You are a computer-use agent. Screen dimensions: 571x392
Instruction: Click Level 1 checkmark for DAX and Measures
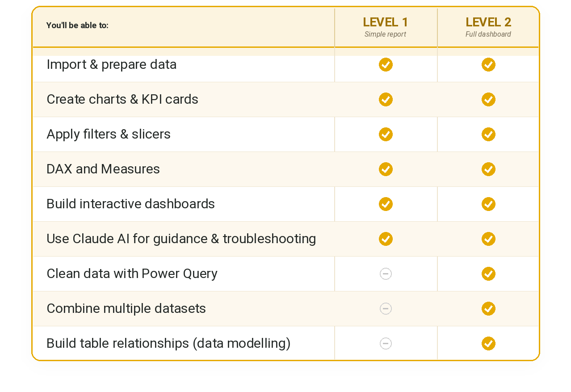tap(386, 169)
